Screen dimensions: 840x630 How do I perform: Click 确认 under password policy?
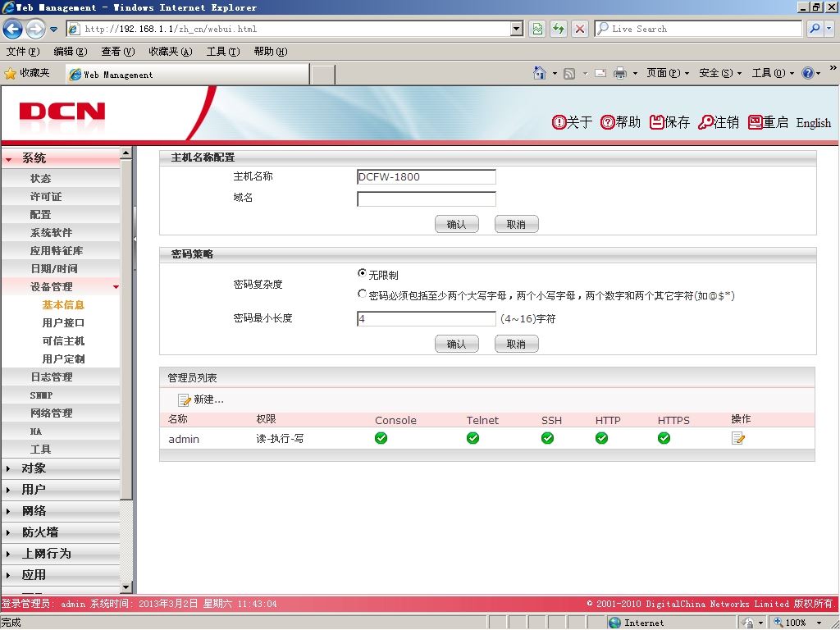pos(456,344)
